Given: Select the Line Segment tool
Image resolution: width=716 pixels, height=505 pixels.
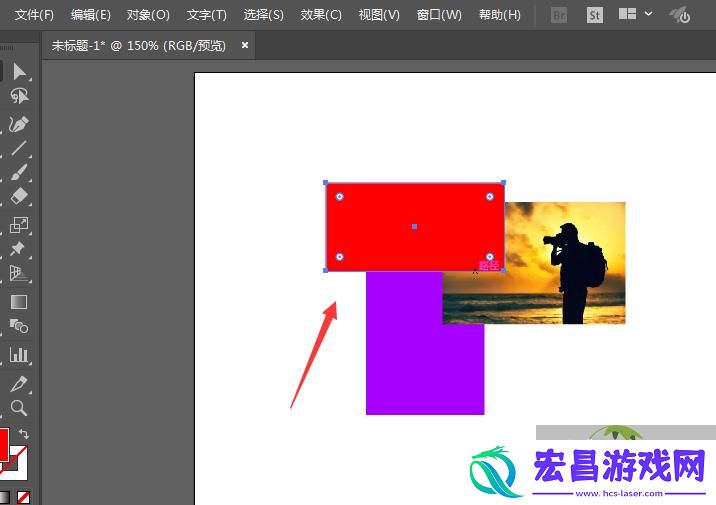Looking at the screenshot, I should click(19, 148).
